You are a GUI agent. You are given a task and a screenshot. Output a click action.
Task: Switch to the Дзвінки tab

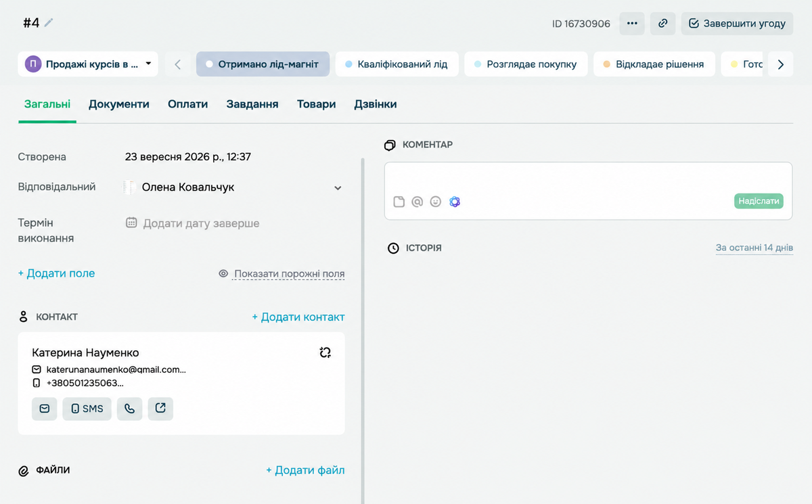(376, 104)
